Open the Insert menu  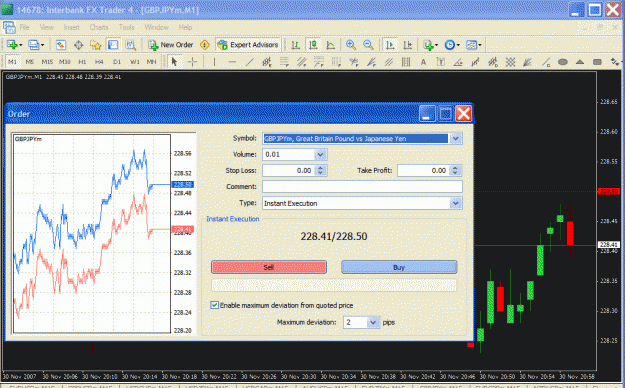tap(72, 27)
